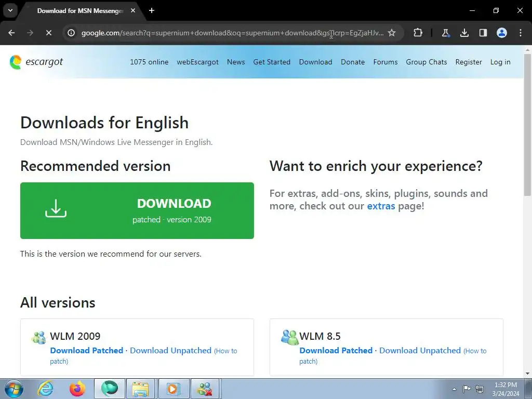The height and width of the screenshot is (399, 532).
Task: Open webEscargot in the nav bar
Action: [x=198, y=62]
